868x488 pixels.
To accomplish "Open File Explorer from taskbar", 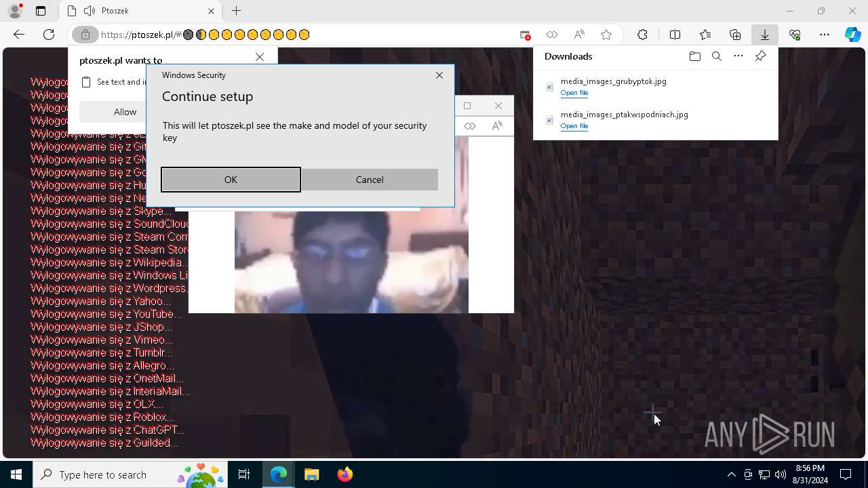I will tap(311, 474).
